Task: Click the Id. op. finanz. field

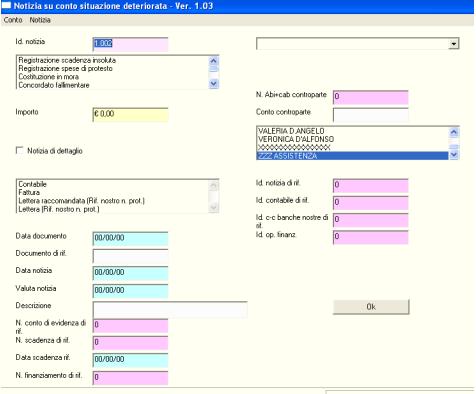Action: click(x=371, y=237)
